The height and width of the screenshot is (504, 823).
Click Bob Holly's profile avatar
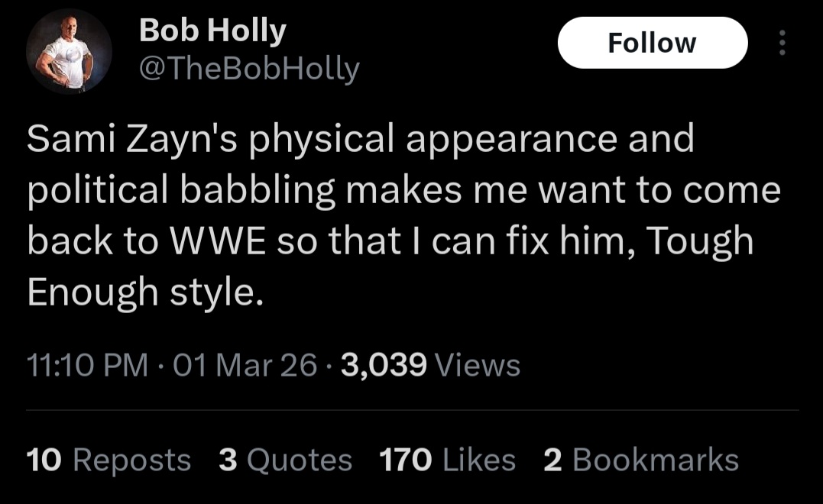tap(69, 52)
